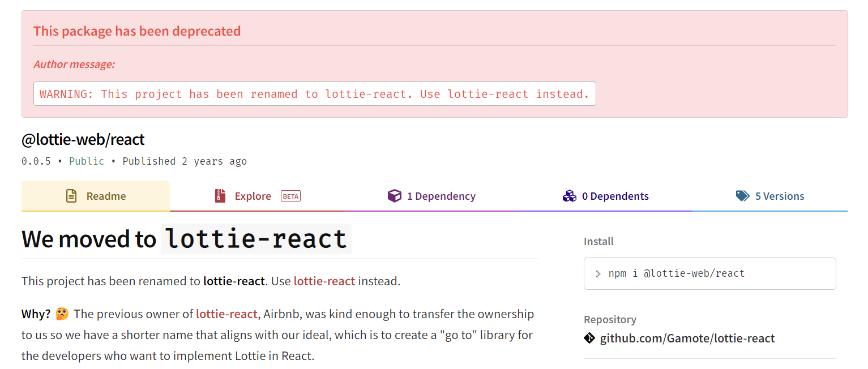Click the bold 'Why?' text

[36, 314]
